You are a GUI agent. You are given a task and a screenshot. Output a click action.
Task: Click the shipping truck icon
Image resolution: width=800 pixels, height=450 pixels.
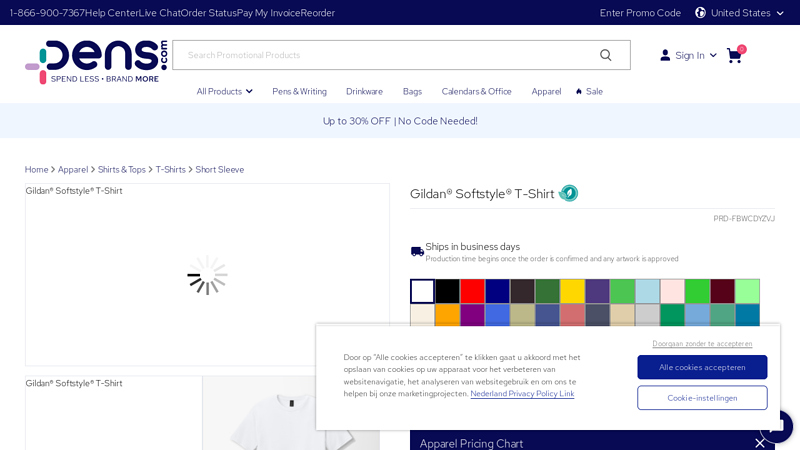(x=417, y=252)
